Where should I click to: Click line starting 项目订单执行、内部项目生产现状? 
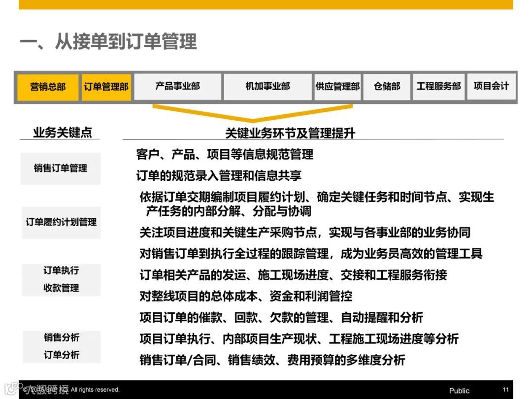click(299, 338)
